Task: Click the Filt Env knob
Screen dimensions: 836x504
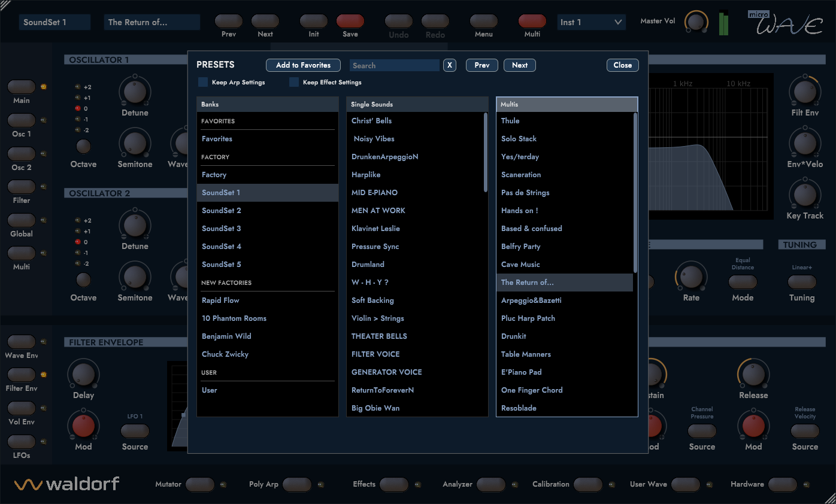Action: click(805, 91)
